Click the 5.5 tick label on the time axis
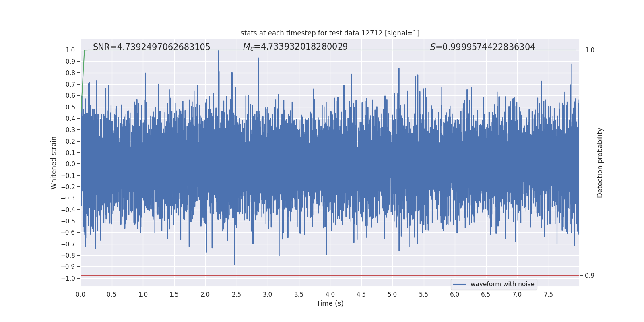The image size is (644, 322). point(423,295)
